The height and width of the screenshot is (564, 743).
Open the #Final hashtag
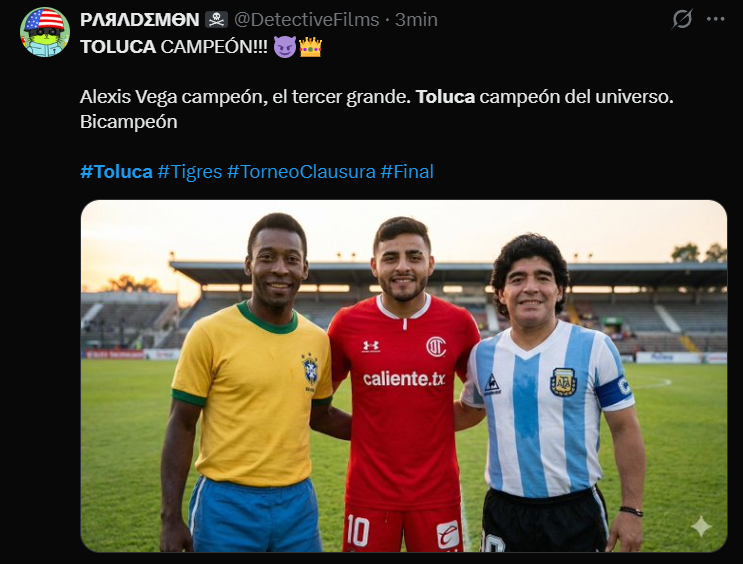pos(407,171)
